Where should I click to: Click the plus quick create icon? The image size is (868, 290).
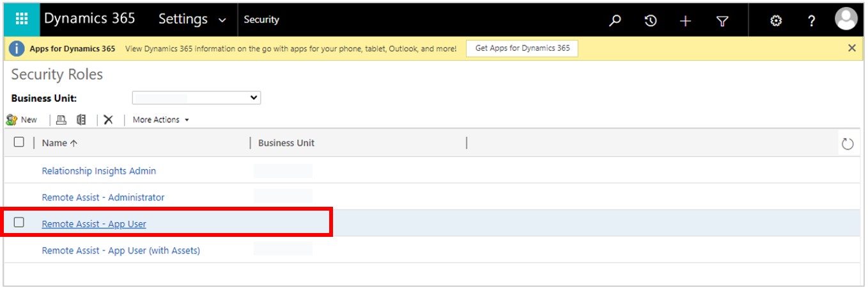tap(686, 21)
